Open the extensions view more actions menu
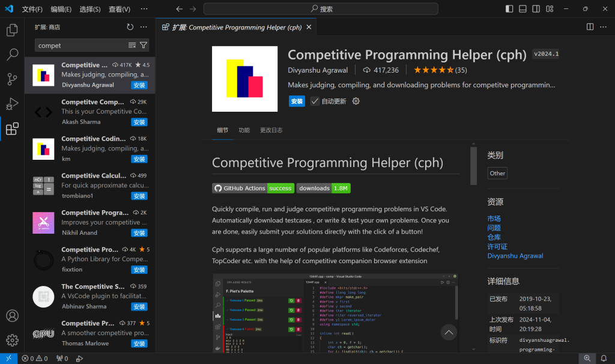 tap(144, 27)
